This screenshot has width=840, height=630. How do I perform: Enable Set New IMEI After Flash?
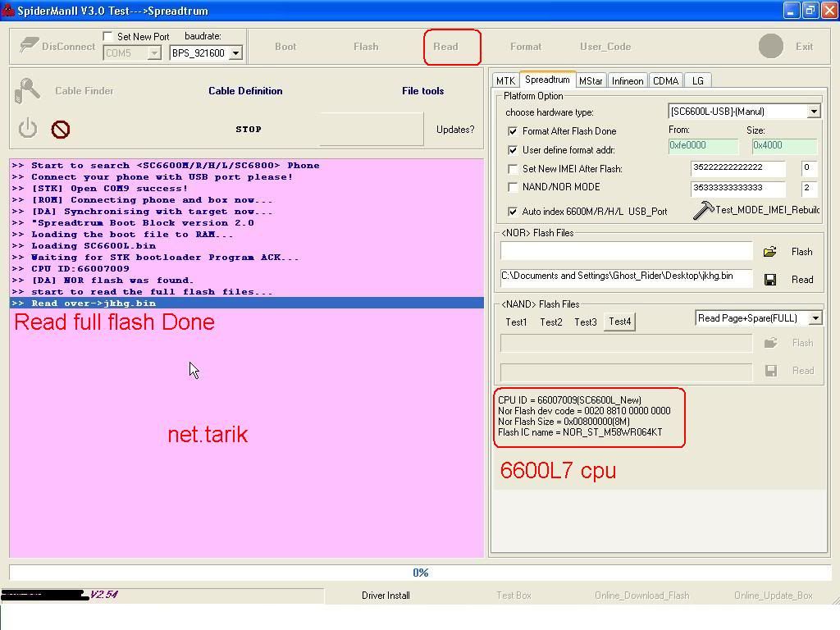click(513, 169)
